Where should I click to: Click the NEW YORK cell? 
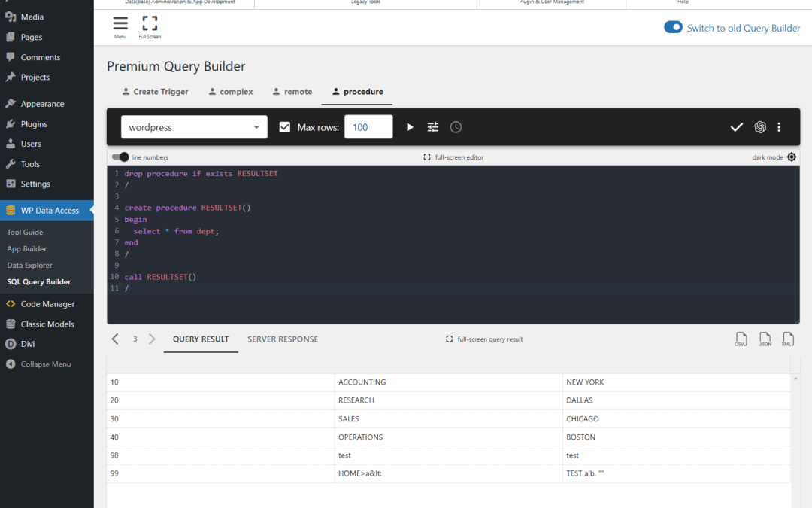pyautogui.click(x=677, y=382)
